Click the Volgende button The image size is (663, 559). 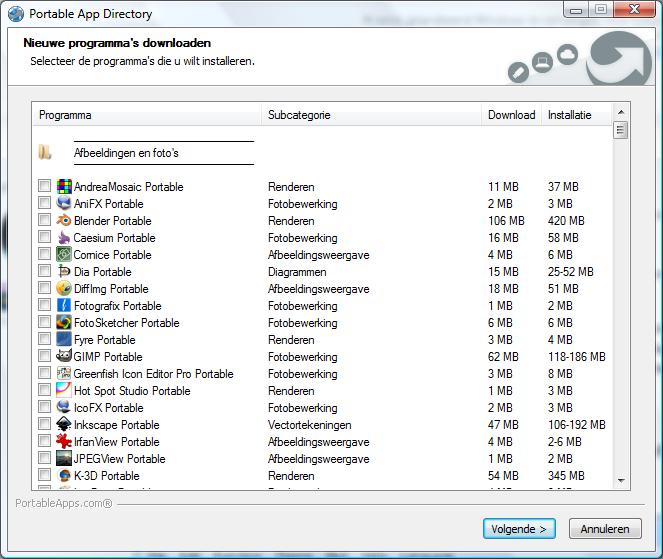[x=519, y=529]
